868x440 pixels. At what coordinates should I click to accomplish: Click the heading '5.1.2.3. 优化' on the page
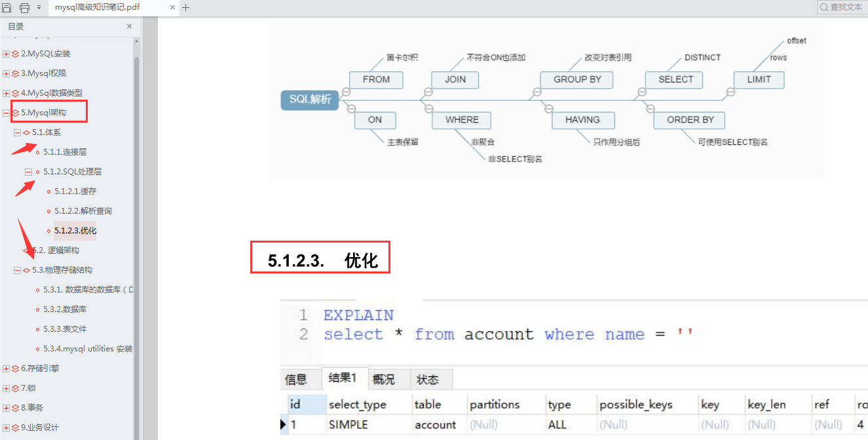pos(323,260)
